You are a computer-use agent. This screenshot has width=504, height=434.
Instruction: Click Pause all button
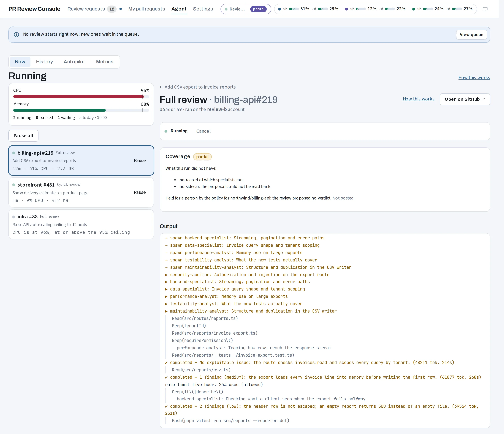coord(23,136)
